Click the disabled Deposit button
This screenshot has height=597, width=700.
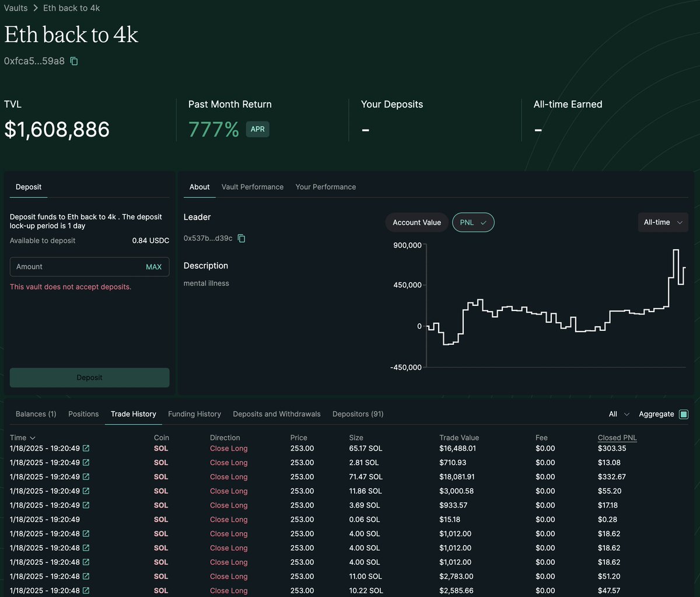90,378
